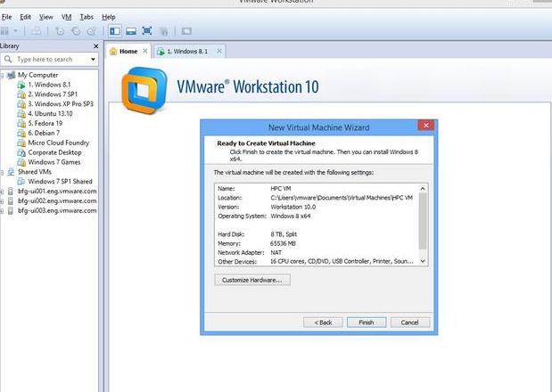Open the File menu

(x=6, y=17)
